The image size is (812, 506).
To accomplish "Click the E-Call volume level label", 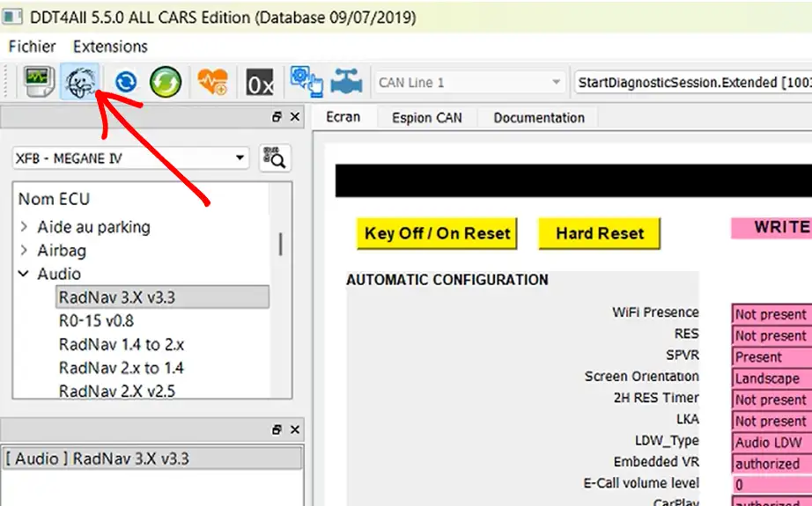I will (641, 483).
